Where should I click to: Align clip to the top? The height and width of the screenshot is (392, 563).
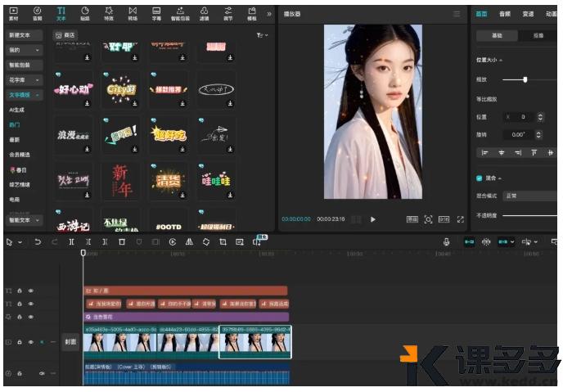tap(534, 153)
